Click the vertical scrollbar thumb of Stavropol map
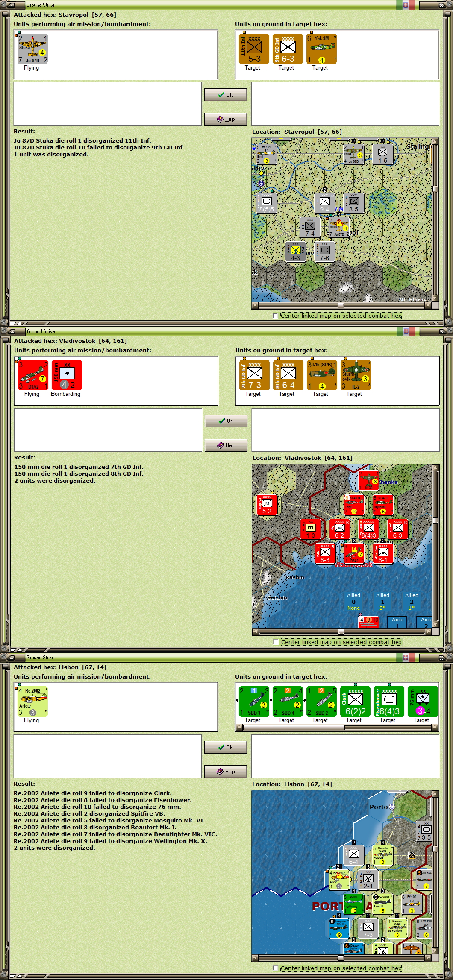Screen dimensions: 453x980 click(435, 189)
